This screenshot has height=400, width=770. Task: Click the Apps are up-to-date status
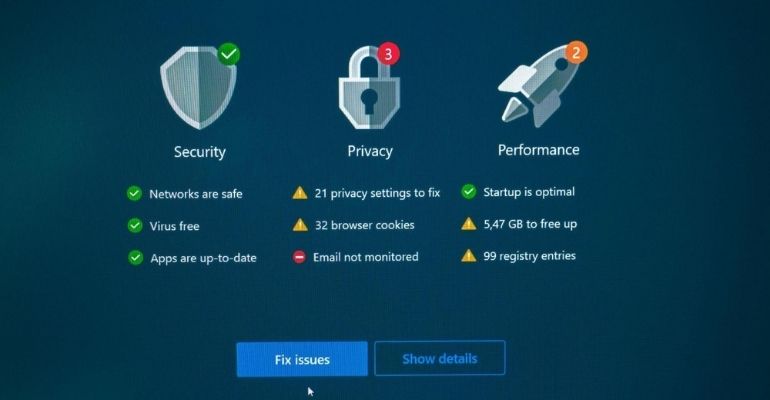[203, 258]
